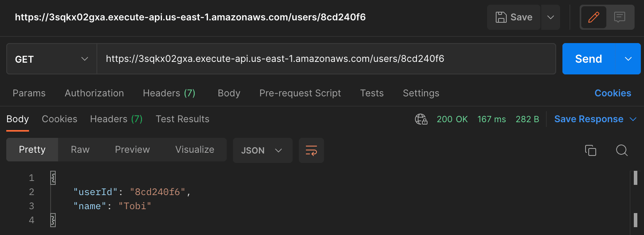
Task: Click the Save floppy disk button
Action: click(x=514, y=17)
